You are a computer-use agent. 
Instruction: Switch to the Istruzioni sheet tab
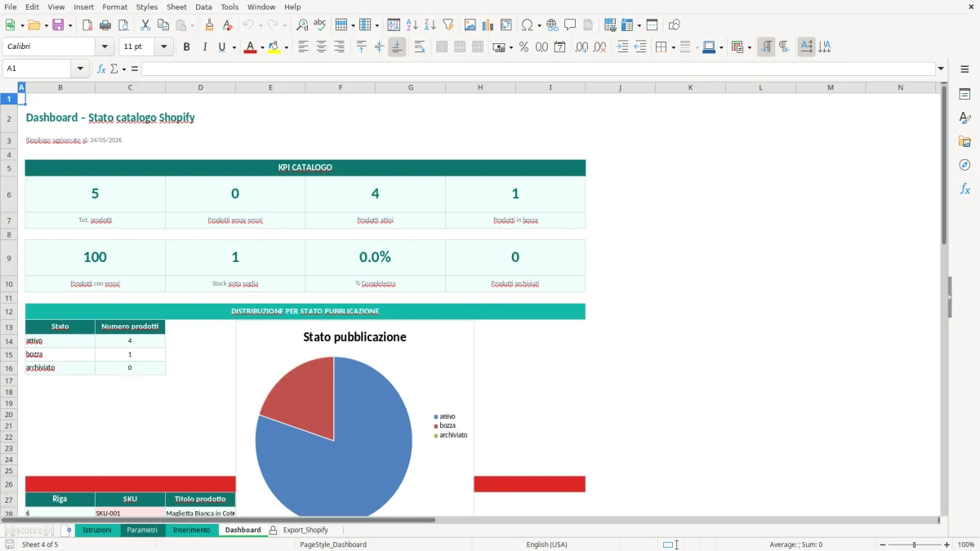[97, 530]
